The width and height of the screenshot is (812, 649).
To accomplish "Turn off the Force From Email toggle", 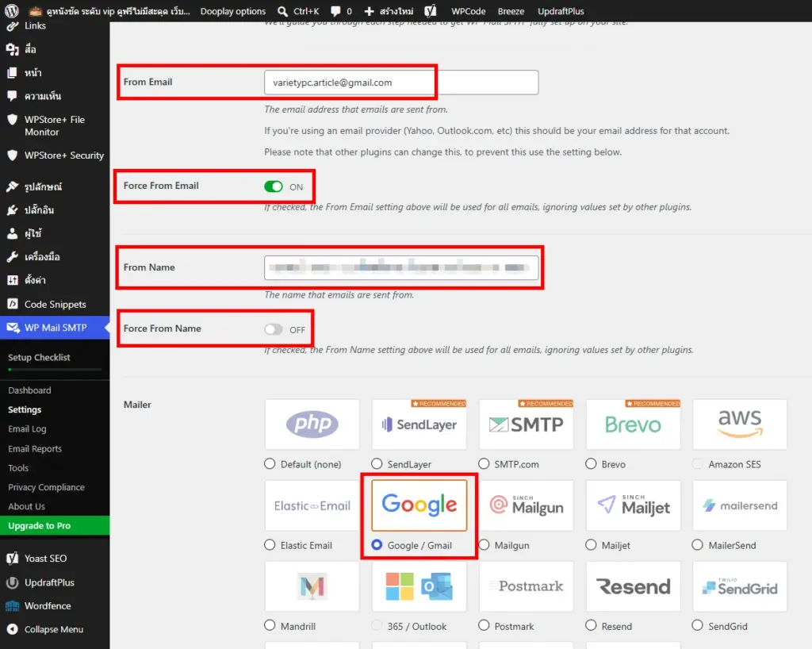I will [x=274, y=186].
